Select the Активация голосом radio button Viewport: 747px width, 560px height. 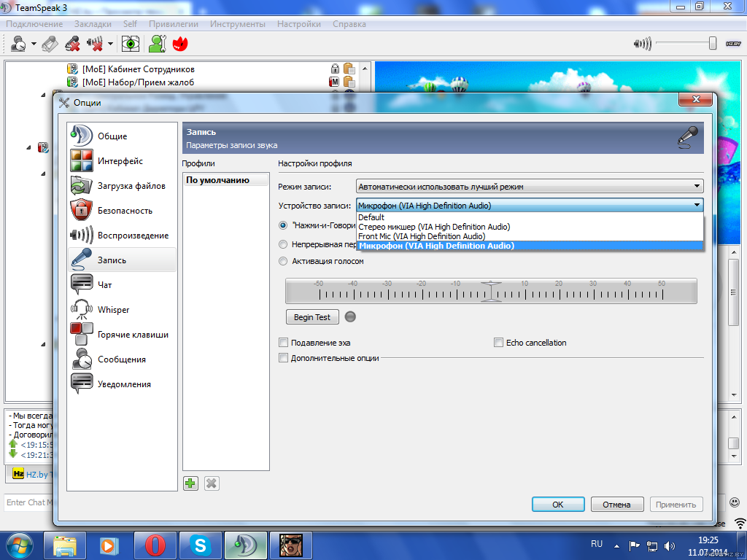pyautogui.click(x=283, y=261)
